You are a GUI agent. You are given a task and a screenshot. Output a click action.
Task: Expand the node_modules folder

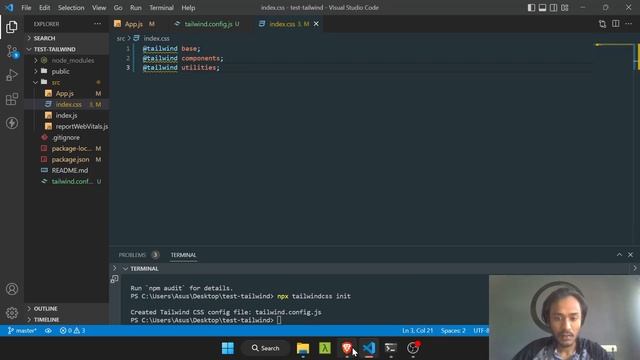coord(67,60)
